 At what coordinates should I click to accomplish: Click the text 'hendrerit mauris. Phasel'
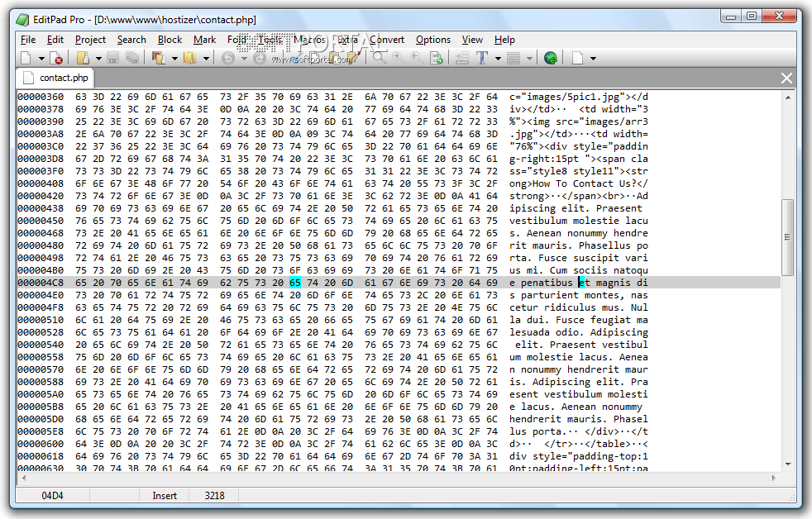[579, 419]
